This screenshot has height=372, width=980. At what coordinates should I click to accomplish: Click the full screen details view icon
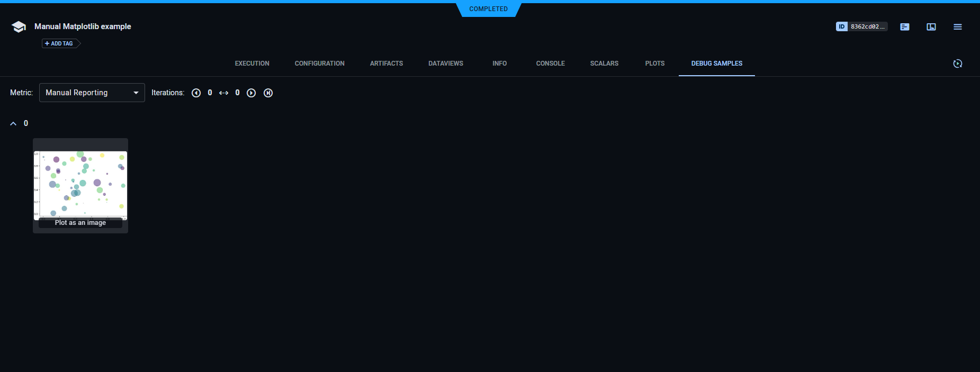pyautogui.click(x=931, y=26)
